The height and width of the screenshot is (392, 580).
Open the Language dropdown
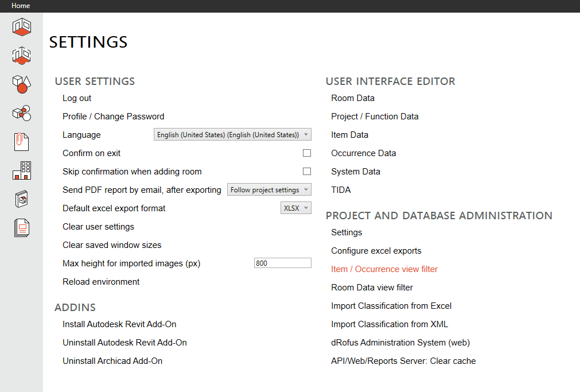(232, 135)
